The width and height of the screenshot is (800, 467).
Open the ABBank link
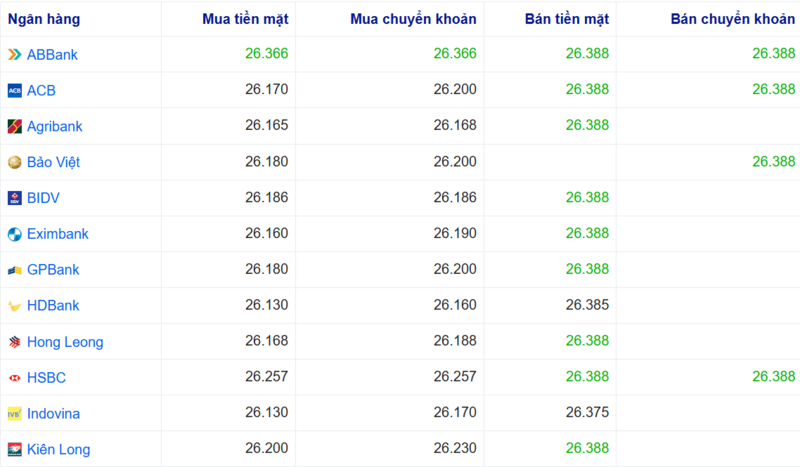pos(52,55)
